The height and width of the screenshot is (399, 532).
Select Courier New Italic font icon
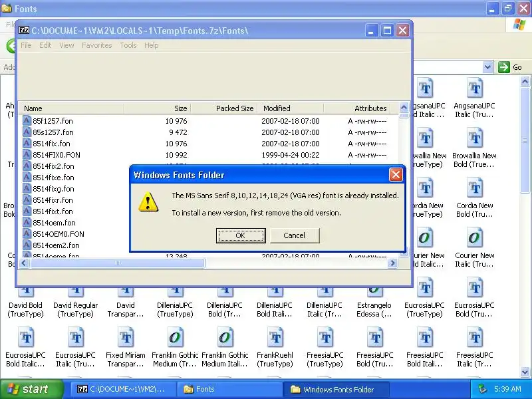coord(474,237)
